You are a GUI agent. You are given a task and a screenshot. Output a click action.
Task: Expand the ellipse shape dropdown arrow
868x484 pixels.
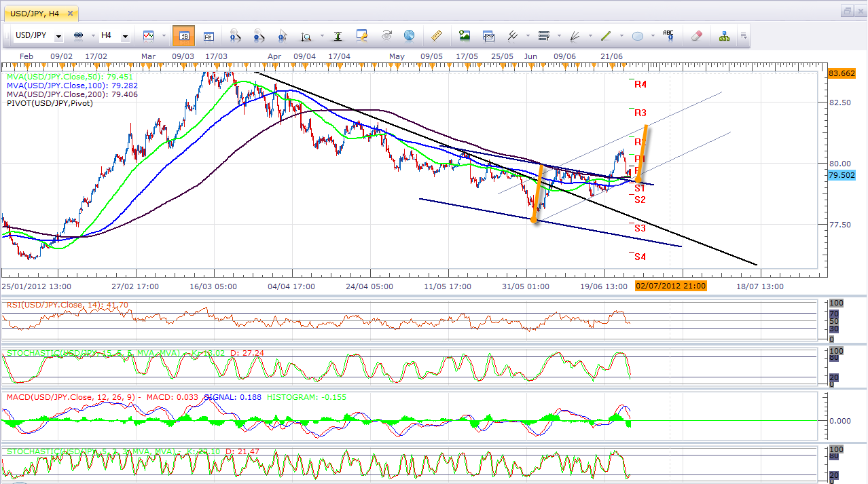click(652, 35)
